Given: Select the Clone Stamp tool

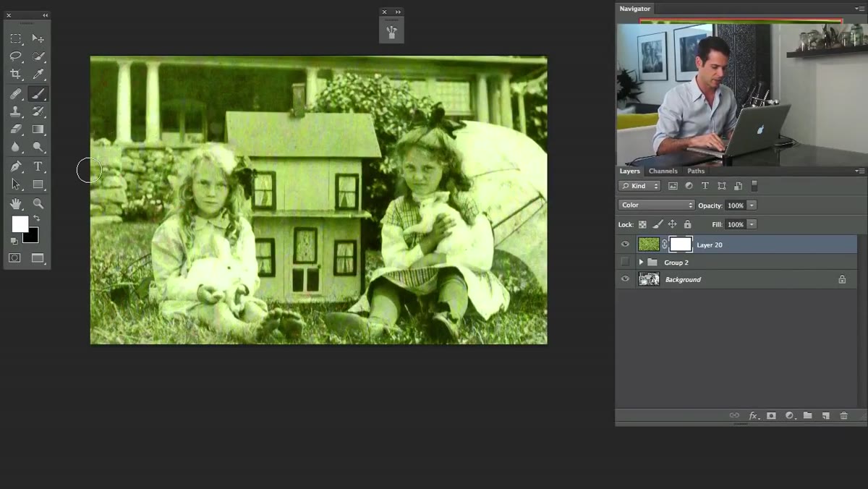Looking at the screenshot, I should 15,111.
